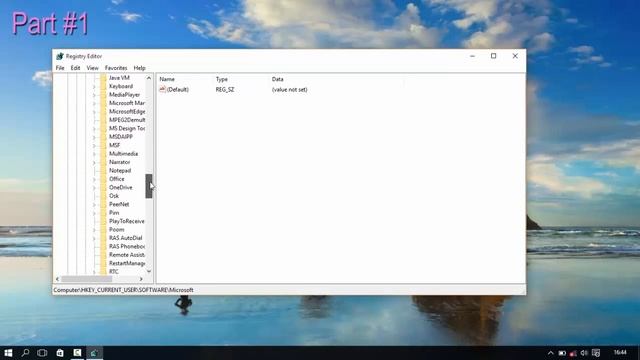Click the tree horizontal scroll left arrow

[57, 279]
